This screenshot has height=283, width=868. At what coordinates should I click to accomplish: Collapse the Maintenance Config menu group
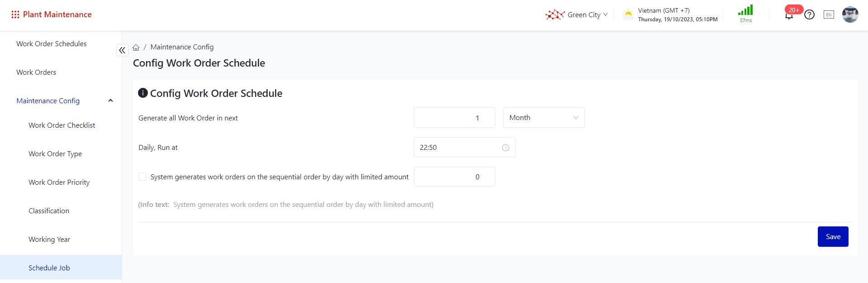pos(110,101)
